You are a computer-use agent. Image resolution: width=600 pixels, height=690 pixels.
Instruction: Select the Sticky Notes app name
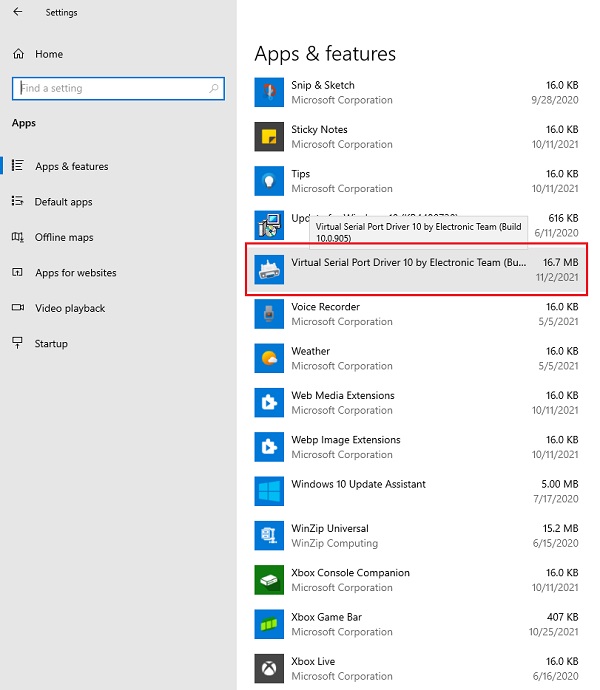click(x=319, y=129)
